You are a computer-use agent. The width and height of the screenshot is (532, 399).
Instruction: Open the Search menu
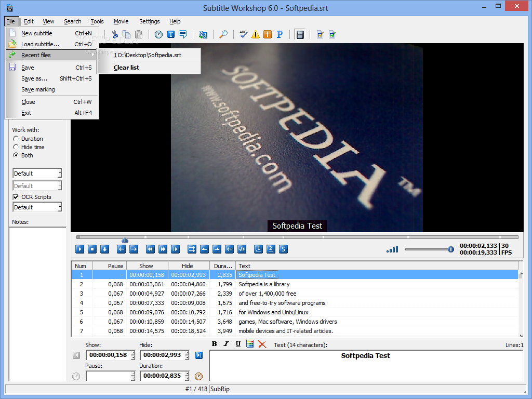click(73, 21)
